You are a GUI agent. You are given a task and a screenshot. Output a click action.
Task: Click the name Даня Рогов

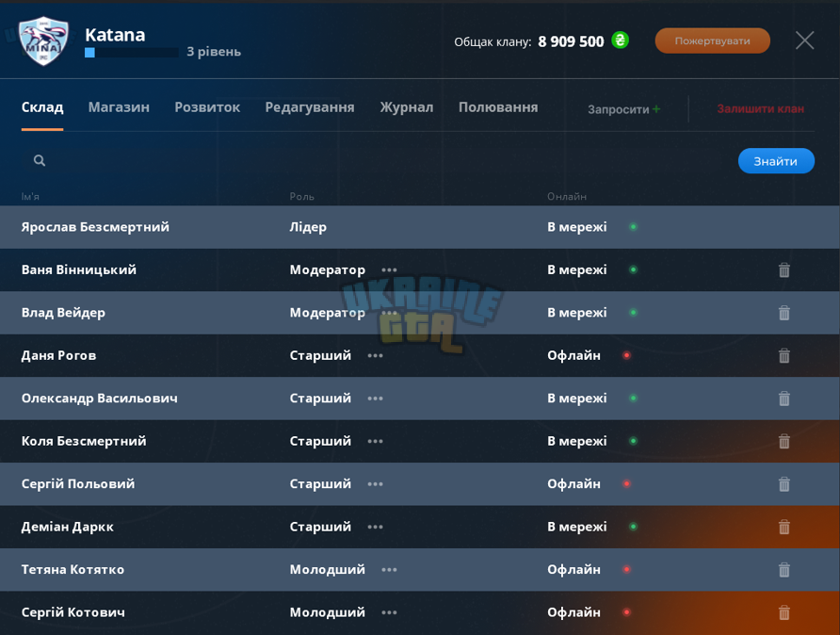pyautogui.click(x=59, y=355)
